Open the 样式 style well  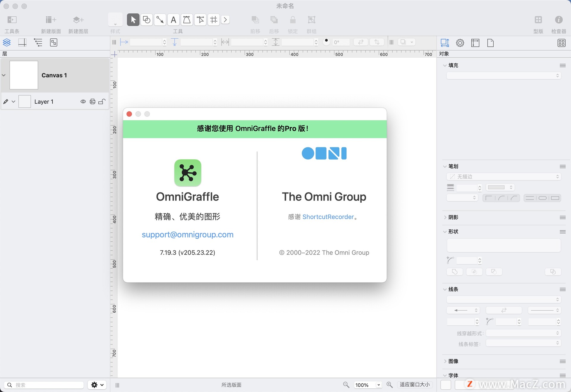[x=115, y=20]
